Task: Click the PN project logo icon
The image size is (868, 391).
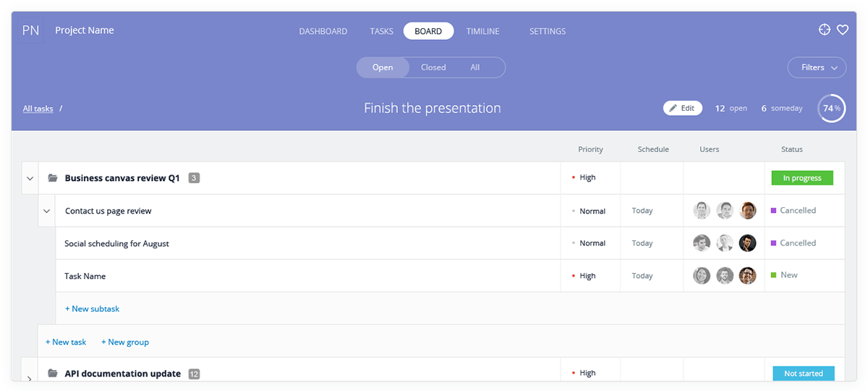Action: point(30,31)
